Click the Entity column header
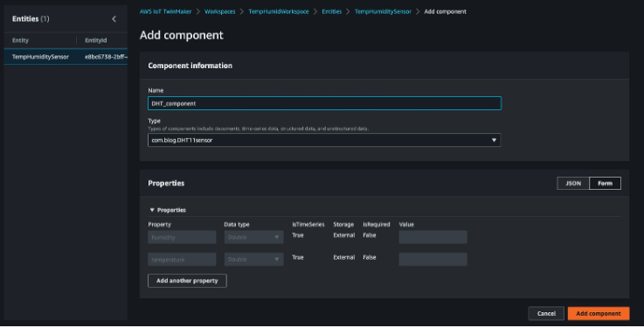The height and width of the screenshot is (328, 644). (21, 40)
